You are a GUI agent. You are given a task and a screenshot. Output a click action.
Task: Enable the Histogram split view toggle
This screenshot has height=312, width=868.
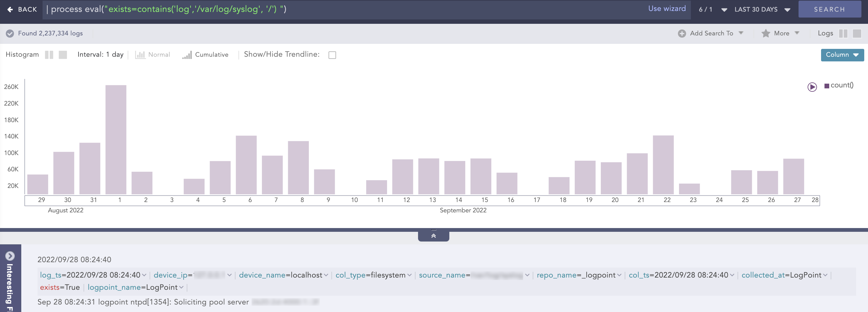coord(49,55)
